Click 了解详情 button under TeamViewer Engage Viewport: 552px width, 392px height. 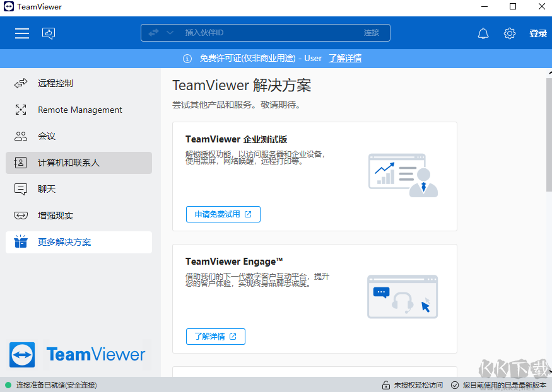tap(216, 337)
